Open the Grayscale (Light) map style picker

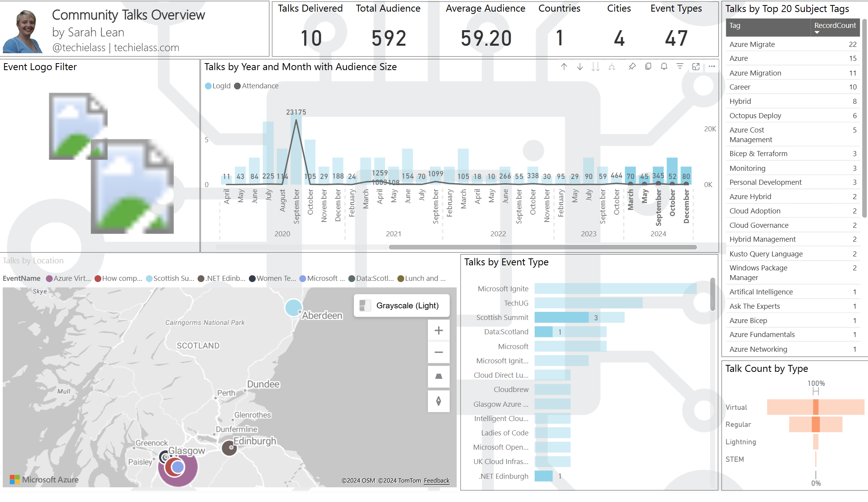[x=402, y=306]
